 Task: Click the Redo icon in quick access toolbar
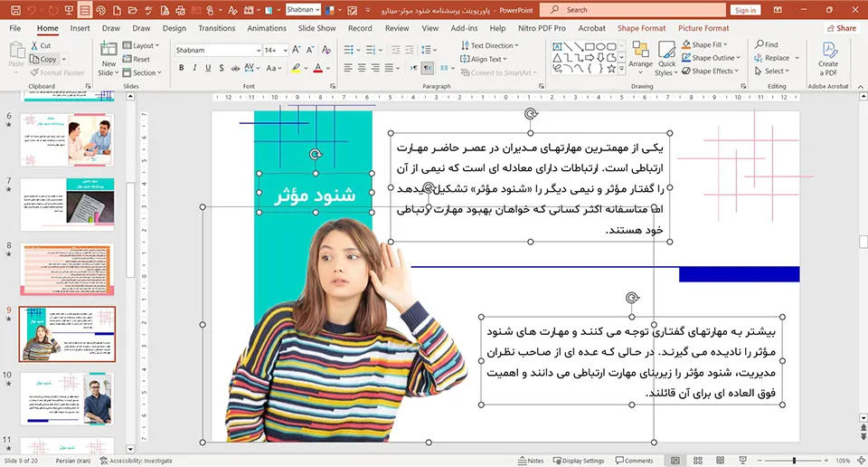click(52, 10)
